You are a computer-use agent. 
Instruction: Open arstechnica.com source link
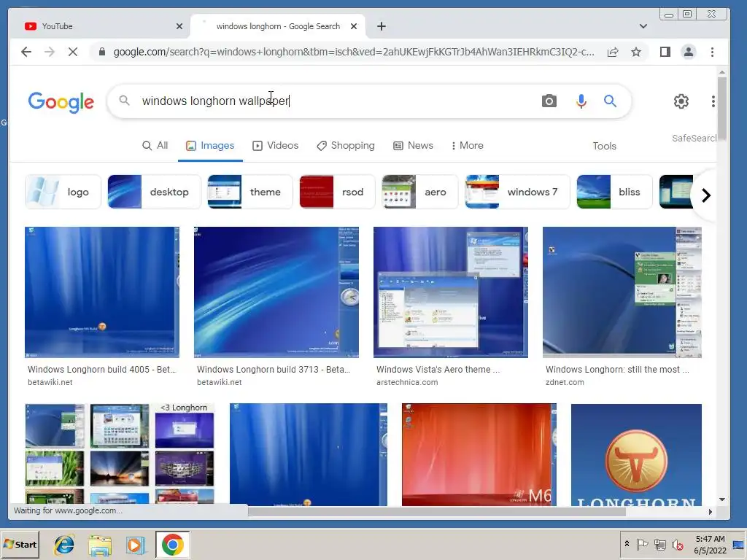pos(407,382)
